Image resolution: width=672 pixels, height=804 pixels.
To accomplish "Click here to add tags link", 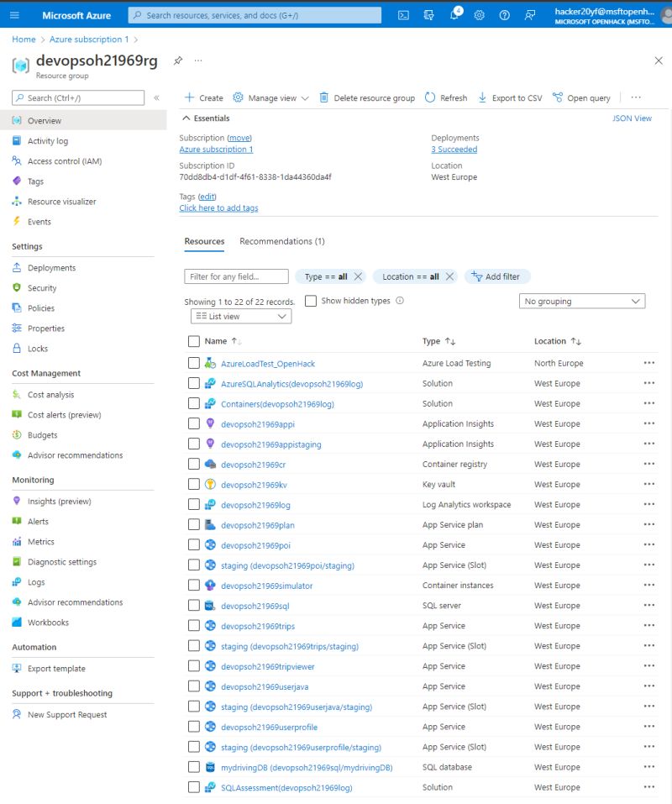I will (219, 208).
